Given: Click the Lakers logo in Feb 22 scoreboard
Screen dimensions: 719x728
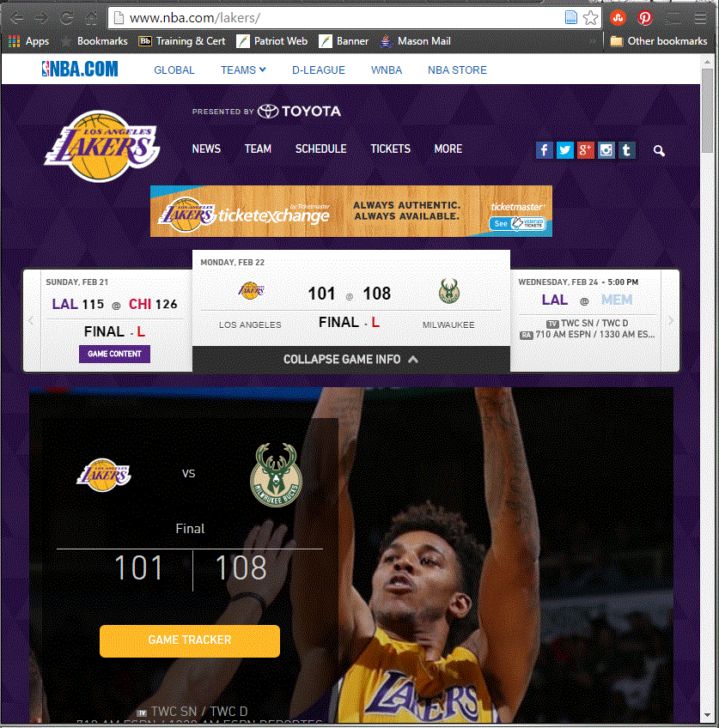Looking at the screenshot, I should (x=251, y=291).
